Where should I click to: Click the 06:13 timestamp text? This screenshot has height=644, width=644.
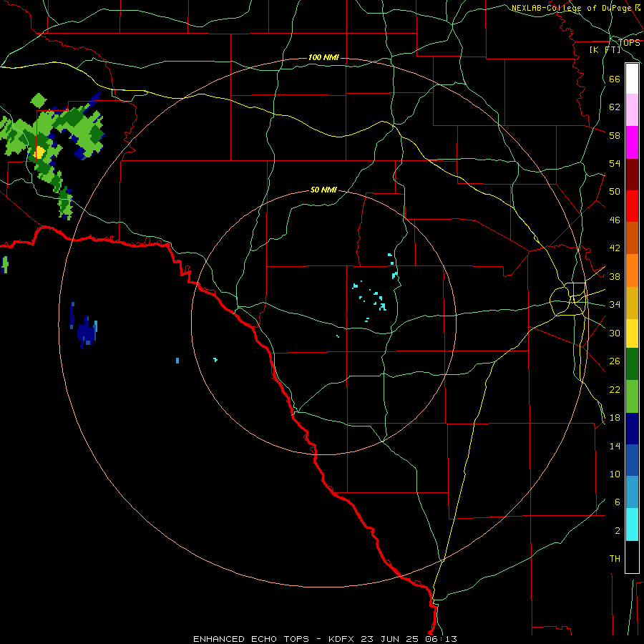[x=441, y=639]
